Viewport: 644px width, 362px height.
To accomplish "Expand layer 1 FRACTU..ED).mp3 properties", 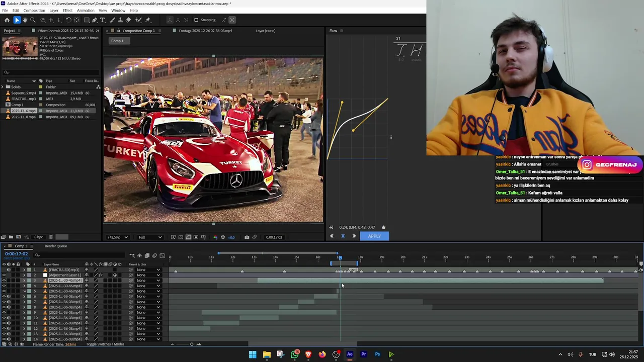I will [24, 269].
